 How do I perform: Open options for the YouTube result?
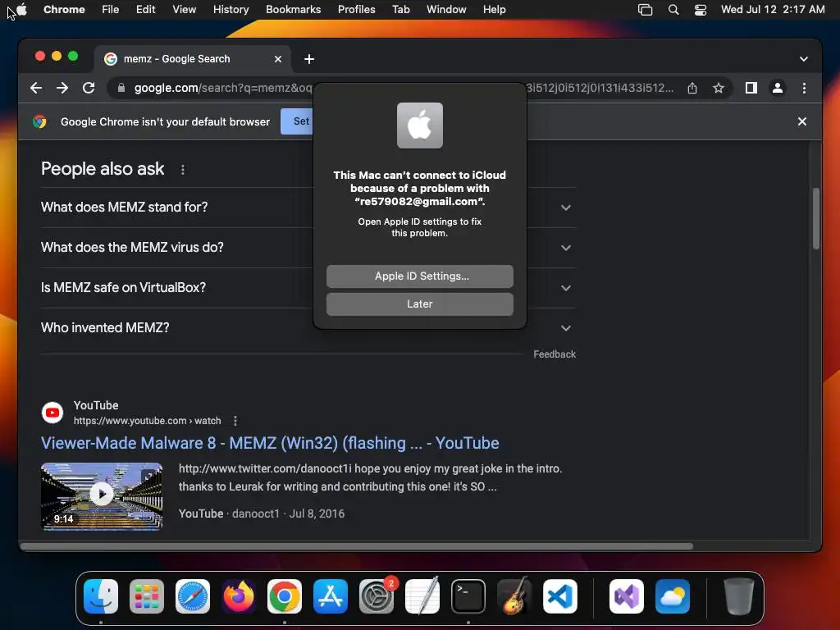coord(235,421)
